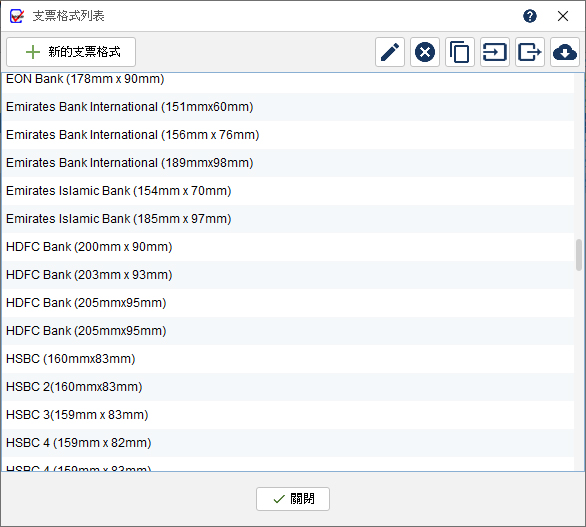Click the delete format X icon

coord(425,52)
